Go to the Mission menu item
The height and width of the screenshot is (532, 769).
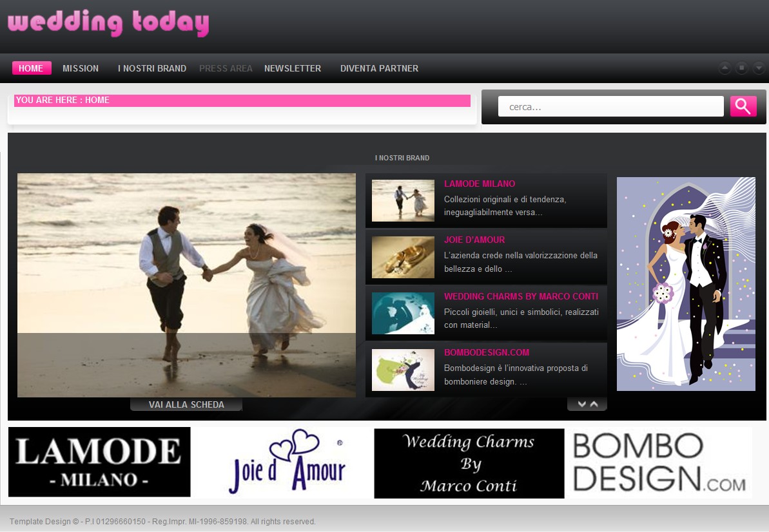point(81,68)
